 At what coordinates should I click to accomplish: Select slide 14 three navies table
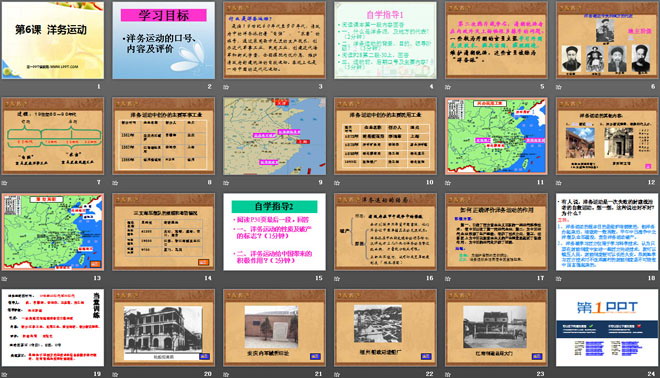(163, 232)
